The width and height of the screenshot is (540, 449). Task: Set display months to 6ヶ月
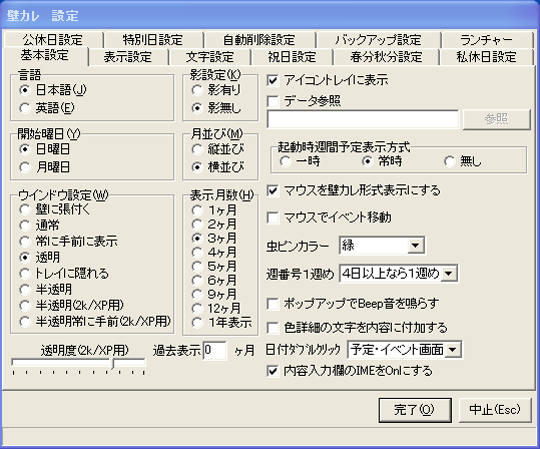(214, 280)
